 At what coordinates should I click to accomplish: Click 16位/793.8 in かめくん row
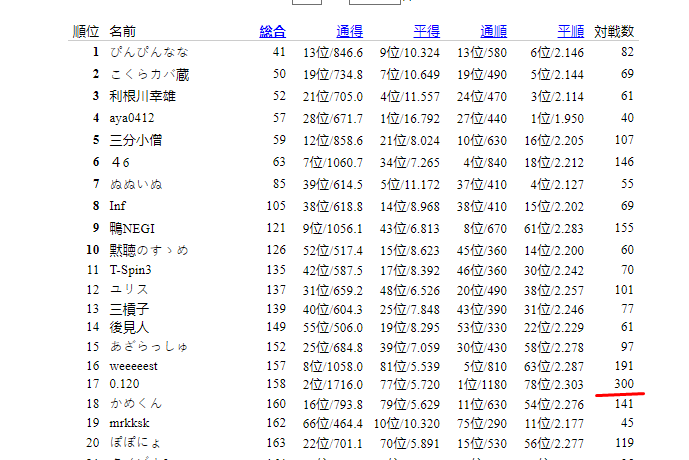point(333,404)
